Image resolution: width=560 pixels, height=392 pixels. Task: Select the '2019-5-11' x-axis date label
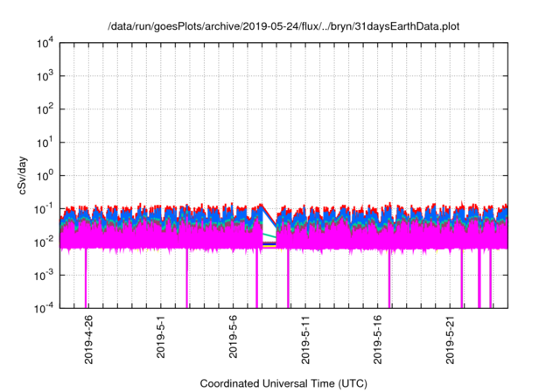[x=305, y=339]
